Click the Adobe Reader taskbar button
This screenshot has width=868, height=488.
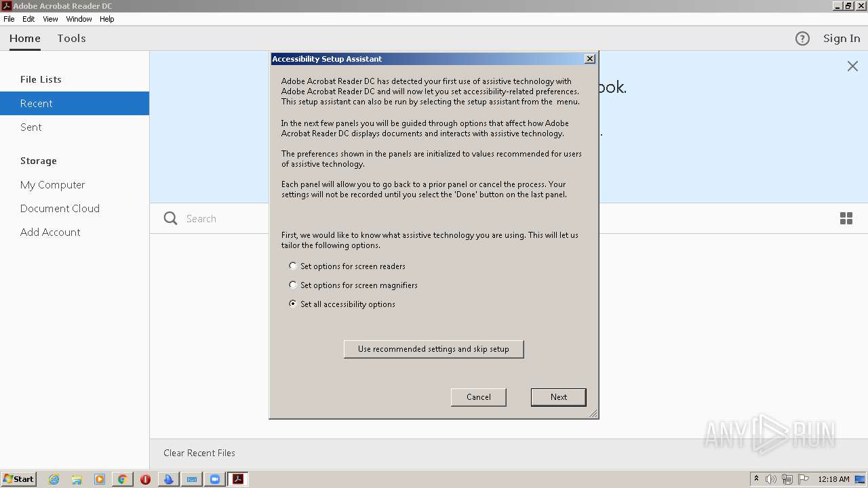(x=238, y=479)
